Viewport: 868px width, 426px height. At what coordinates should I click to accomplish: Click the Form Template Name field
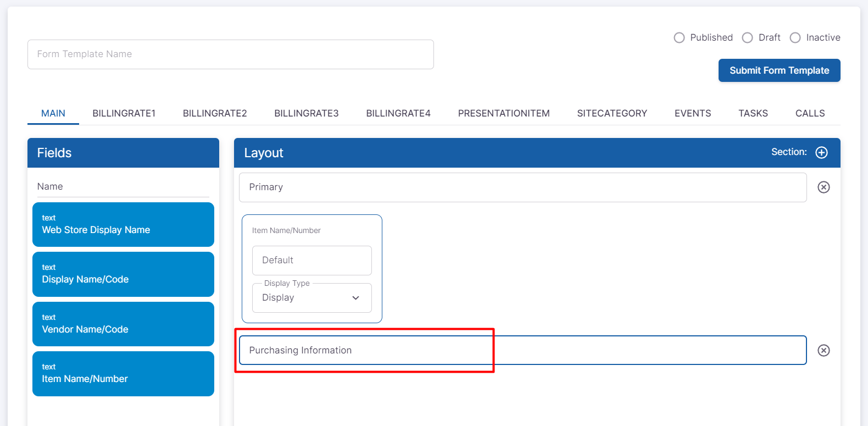231,54
